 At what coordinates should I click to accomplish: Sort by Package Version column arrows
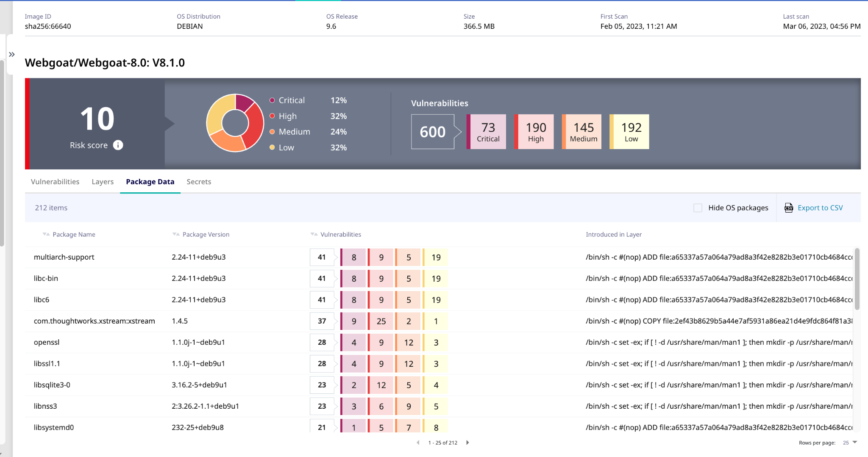[176, 234]
